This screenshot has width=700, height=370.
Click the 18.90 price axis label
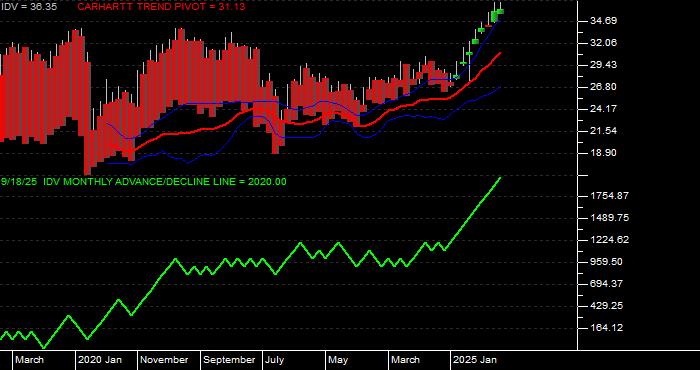coord(603,153)
